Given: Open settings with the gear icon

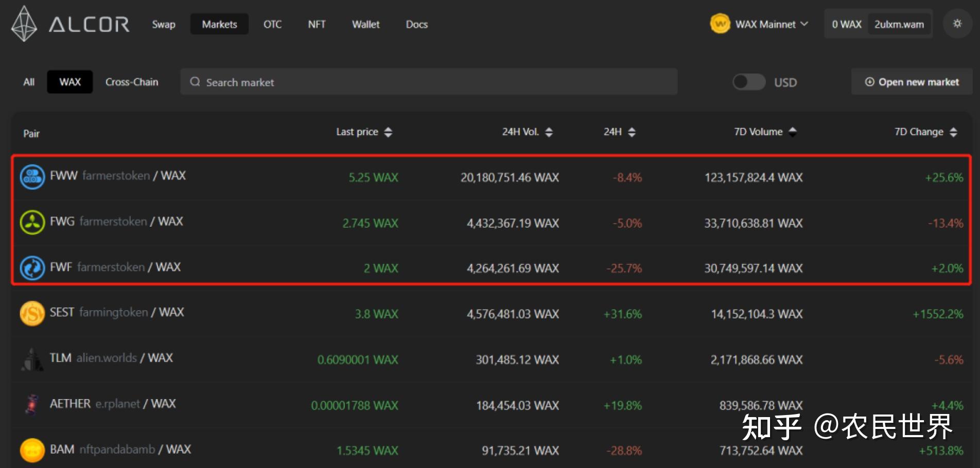Looking at the screenshot, I should pyautogui.click(x=957, y=24).
